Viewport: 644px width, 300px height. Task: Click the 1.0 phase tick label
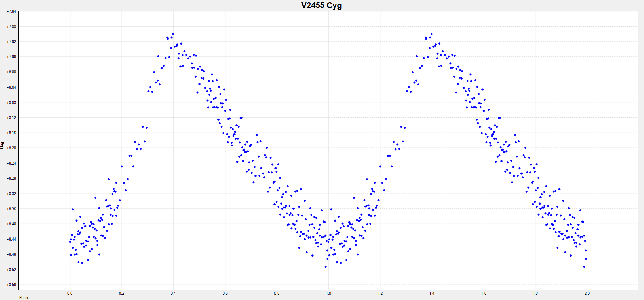coord(328,293)
